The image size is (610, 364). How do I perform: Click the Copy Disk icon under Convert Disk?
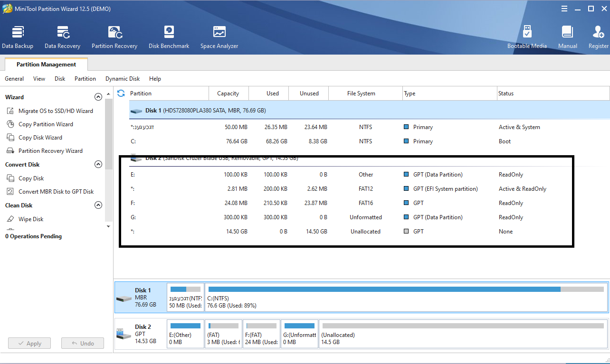[x=10, y=178]
